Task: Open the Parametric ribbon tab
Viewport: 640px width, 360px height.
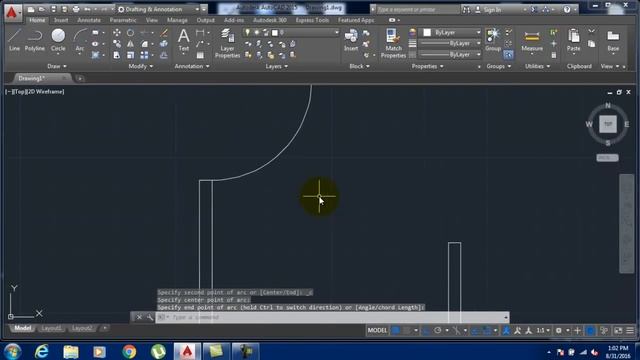Action: 123,20
